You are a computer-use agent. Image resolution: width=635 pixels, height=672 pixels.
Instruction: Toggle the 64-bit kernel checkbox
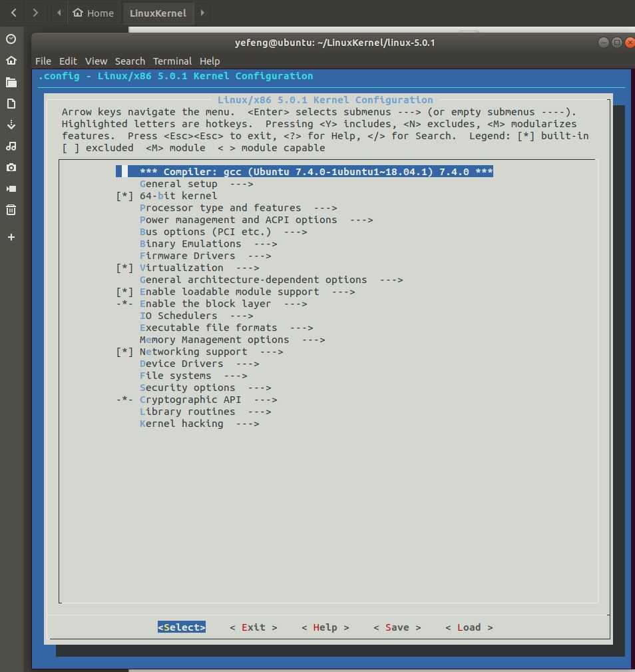[x=124, y=196]
